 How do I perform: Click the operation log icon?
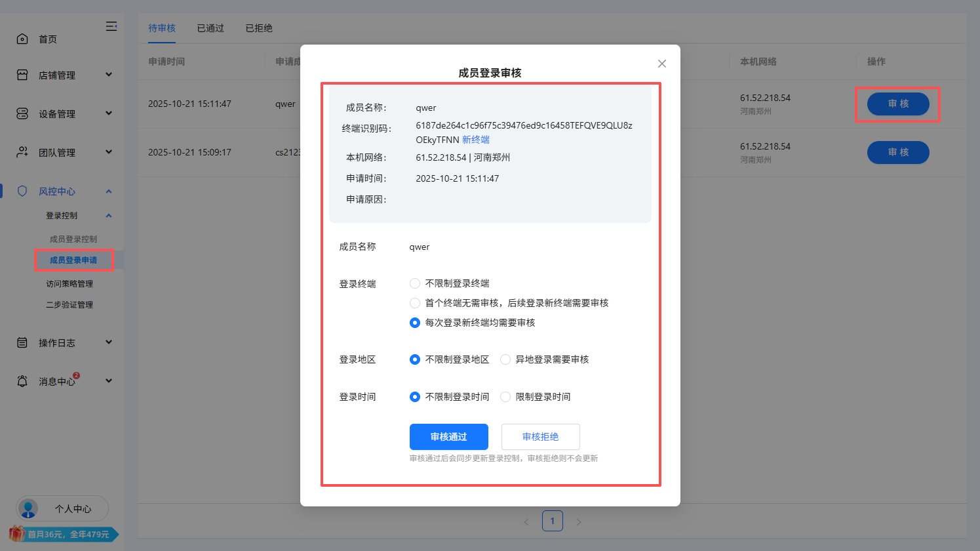pyautogui.click(x=22, y=342)
